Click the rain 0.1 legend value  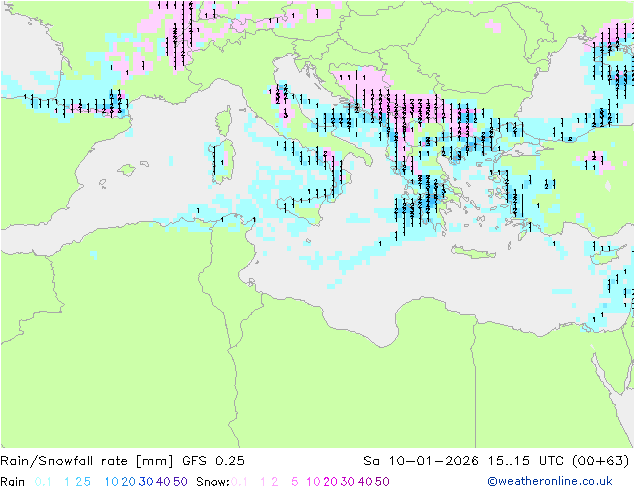click(43, 482)
